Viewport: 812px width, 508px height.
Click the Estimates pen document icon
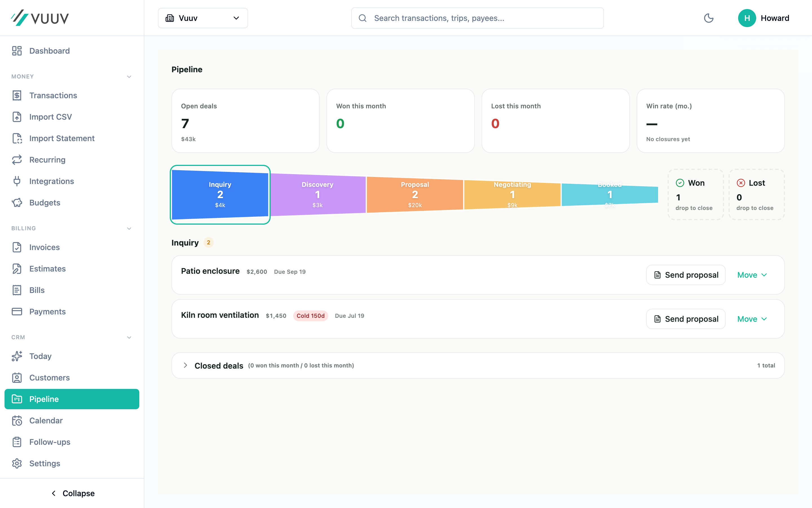(17, 269)
